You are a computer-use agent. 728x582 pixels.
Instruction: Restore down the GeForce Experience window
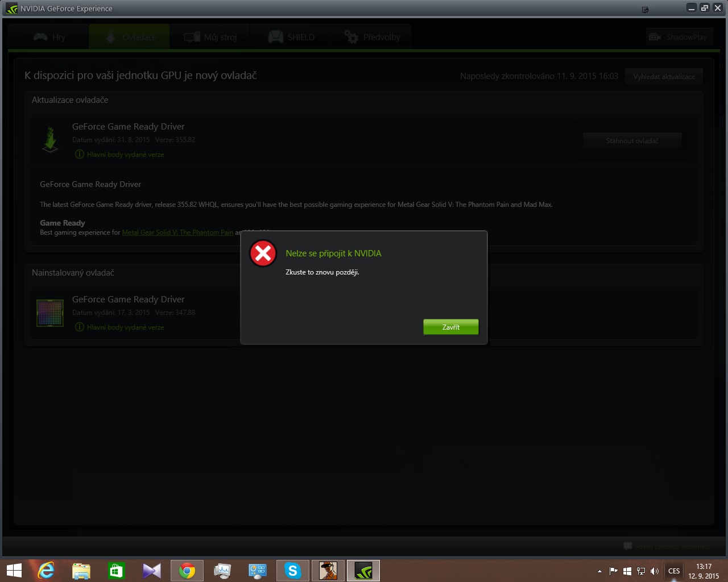(x=705, y=8)
